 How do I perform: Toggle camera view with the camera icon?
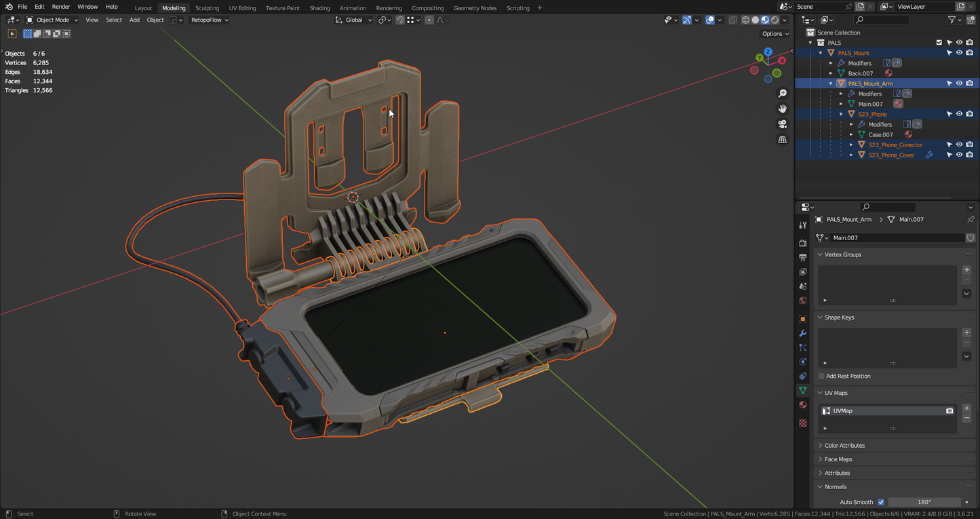[782, 124]
